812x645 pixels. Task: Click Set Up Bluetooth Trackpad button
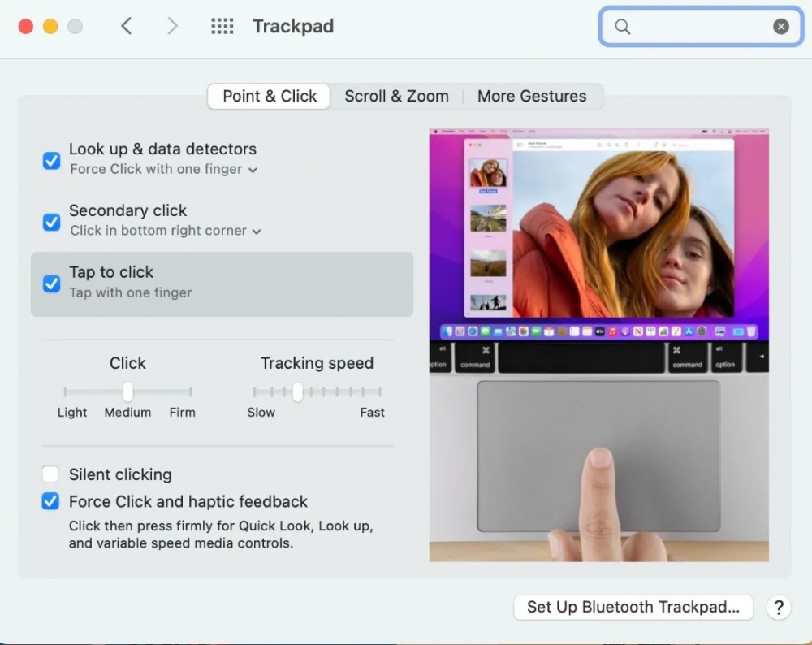633,608
